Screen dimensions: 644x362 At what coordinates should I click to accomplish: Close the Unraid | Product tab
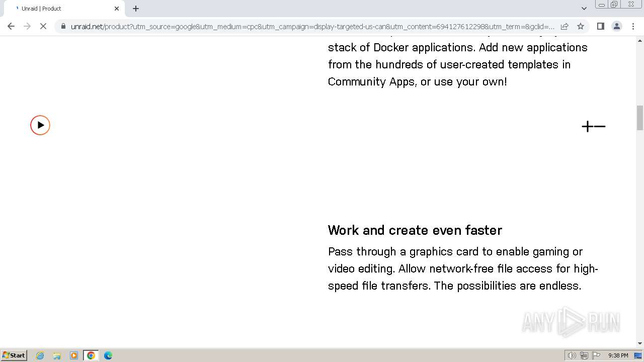click(x=117, y=9)
